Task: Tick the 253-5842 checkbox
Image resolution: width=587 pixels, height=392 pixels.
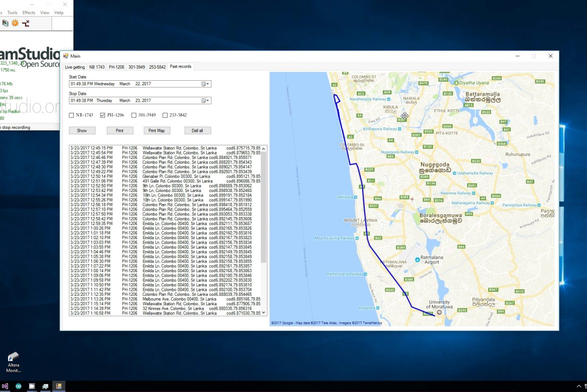Action: [165, 115]
